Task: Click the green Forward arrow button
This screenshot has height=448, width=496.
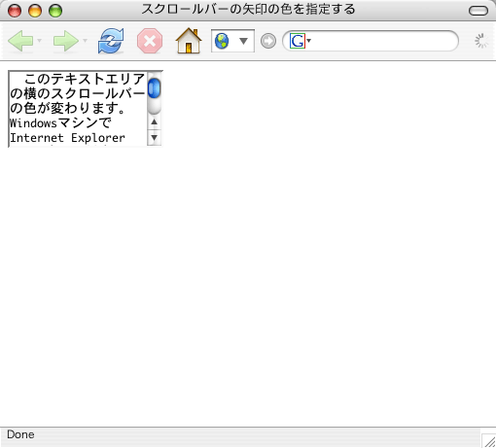Action: [66, 41]
